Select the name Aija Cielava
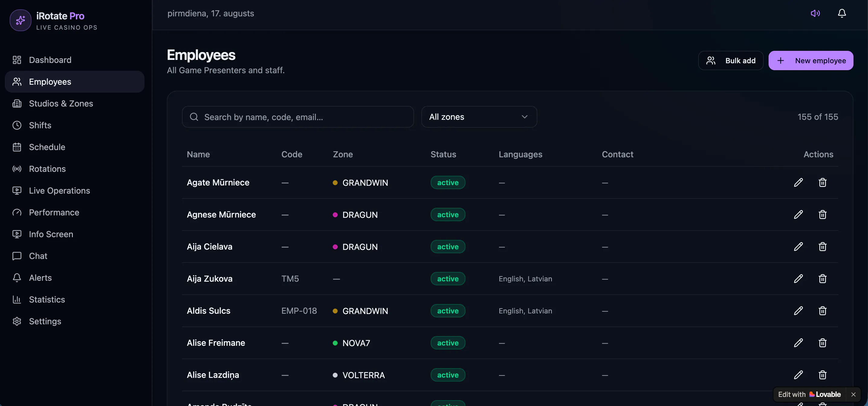The image size is (868, 406). click(209, 247)
